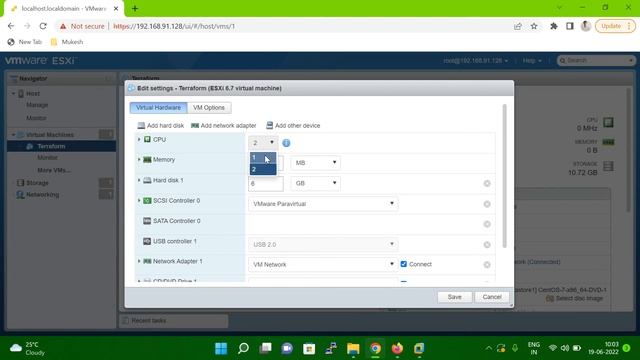Open the VM Network dropdown

pos(323,264)
